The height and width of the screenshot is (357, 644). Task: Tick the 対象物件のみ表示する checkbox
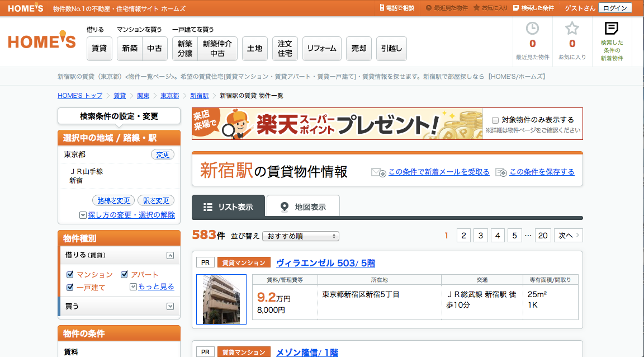495,120
